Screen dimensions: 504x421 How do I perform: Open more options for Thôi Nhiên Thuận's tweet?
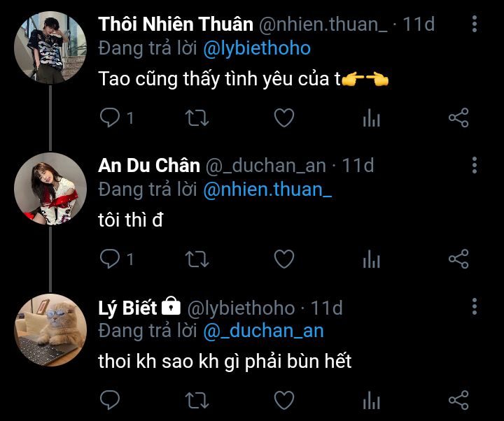coord(475,24)
